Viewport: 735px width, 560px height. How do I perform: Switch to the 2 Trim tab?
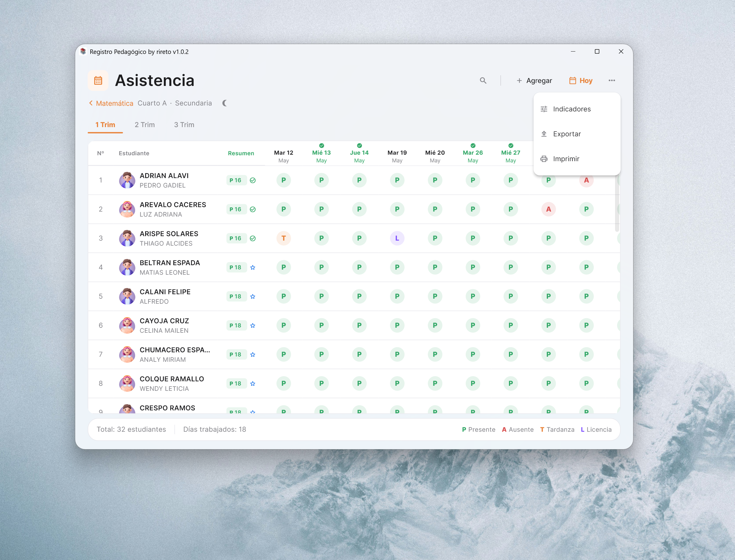[x=145, y=125]
